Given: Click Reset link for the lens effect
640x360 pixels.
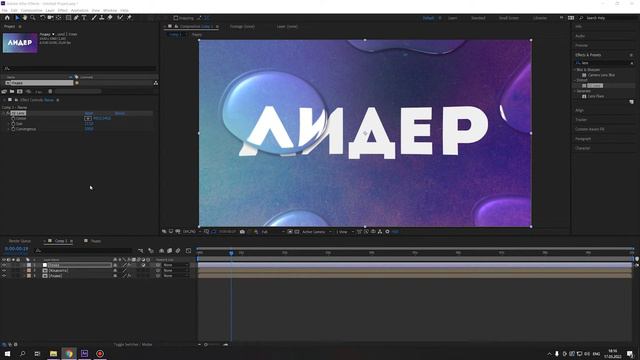Looking at the screenshot, I should 89,113.
